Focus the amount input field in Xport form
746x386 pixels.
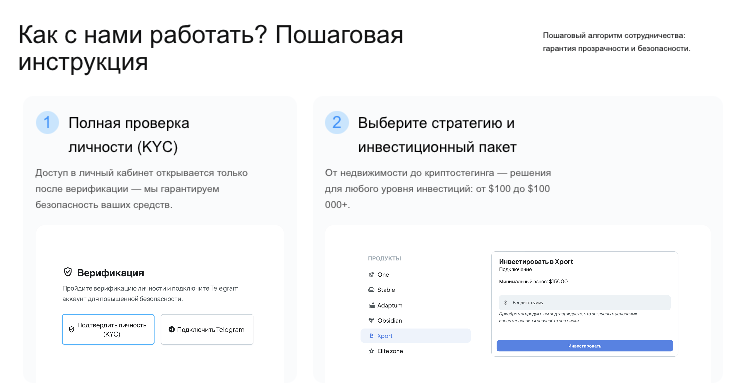pos(585,303)
